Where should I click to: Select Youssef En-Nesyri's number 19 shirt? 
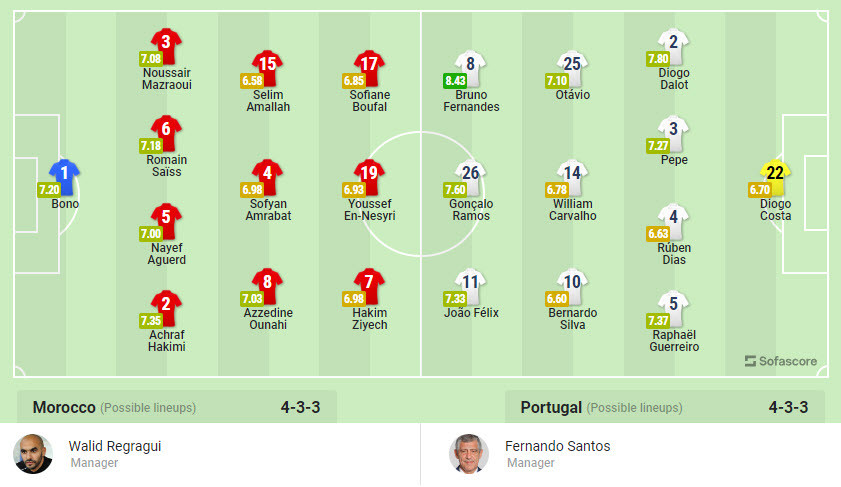(370, 174)
